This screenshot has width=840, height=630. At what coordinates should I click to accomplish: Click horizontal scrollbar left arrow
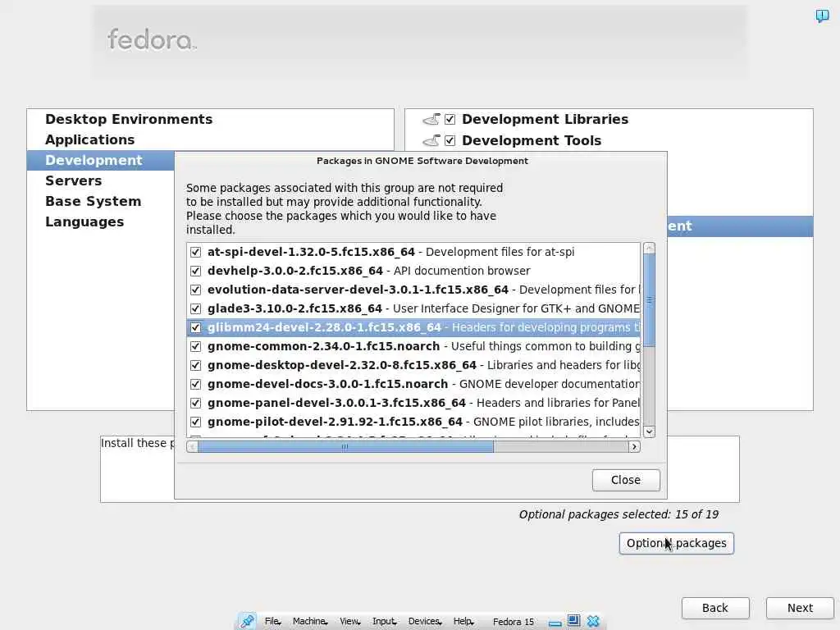click(192, 446)
